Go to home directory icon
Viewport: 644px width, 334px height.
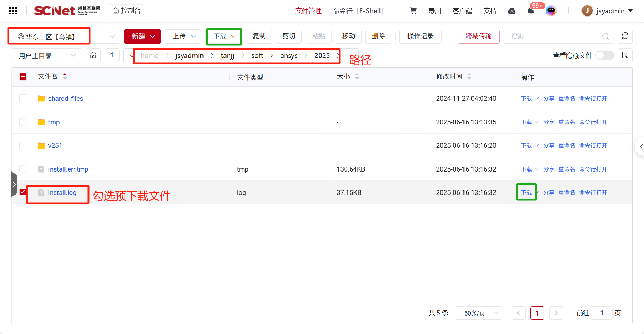(93, 55)
